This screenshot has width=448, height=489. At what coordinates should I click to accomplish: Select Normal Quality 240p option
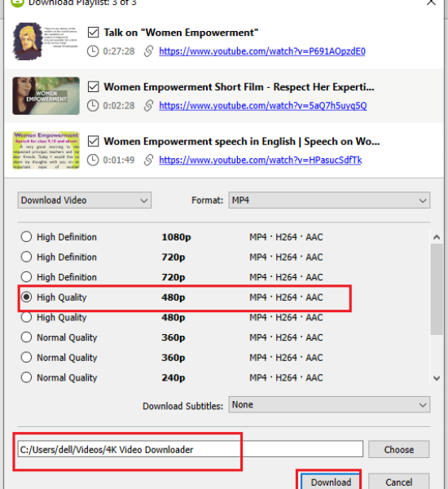click(27, 377)
